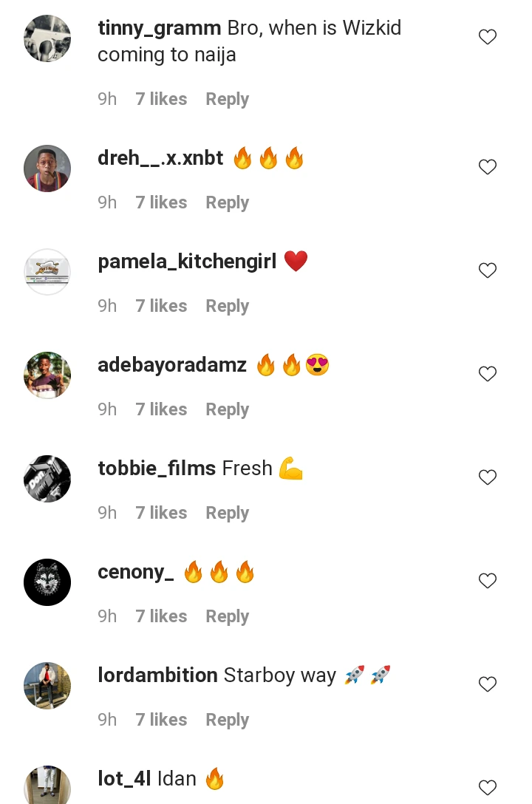Like tinny_gramm's comment about Wizkid
Screen dimensions: 532x804
coord(488,37)
